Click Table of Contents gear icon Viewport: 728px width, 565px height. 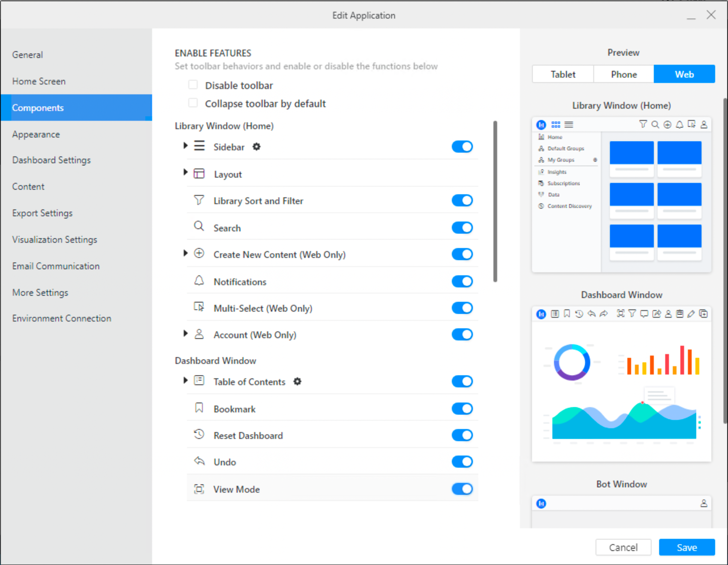(x=298, y=381)
